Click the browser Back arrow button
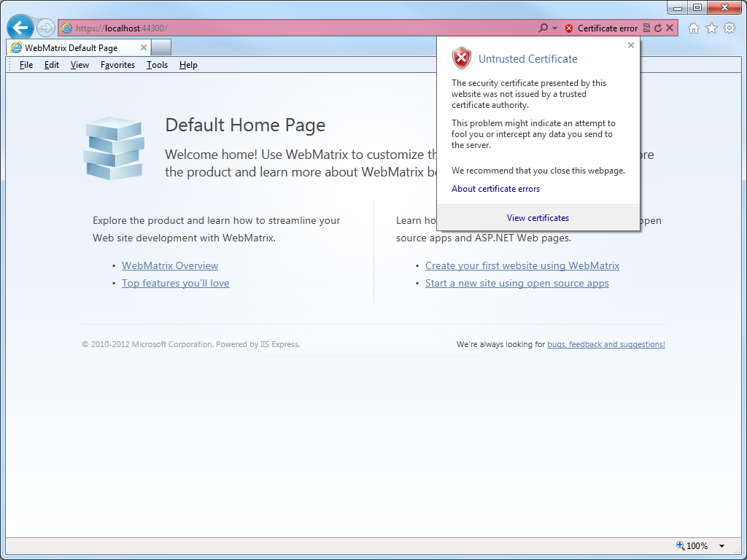 coord(20,28)
